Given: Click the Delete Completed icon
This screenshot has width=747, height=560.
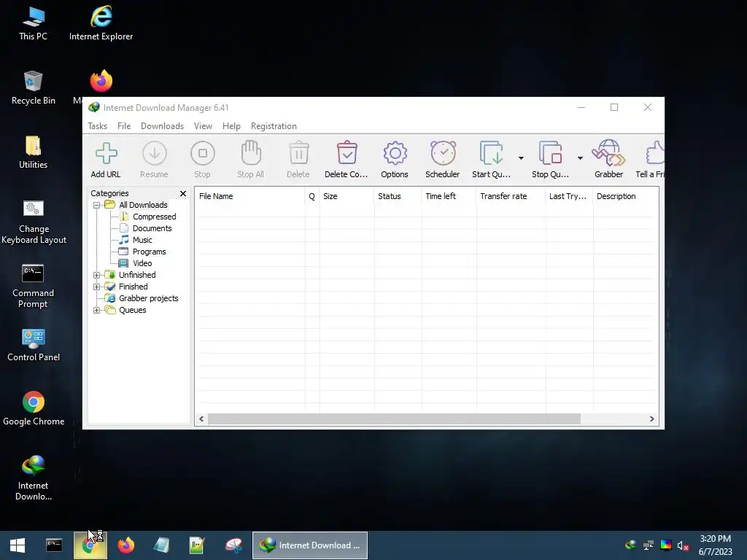Looking at the screenshot, I should coord(347,160).
